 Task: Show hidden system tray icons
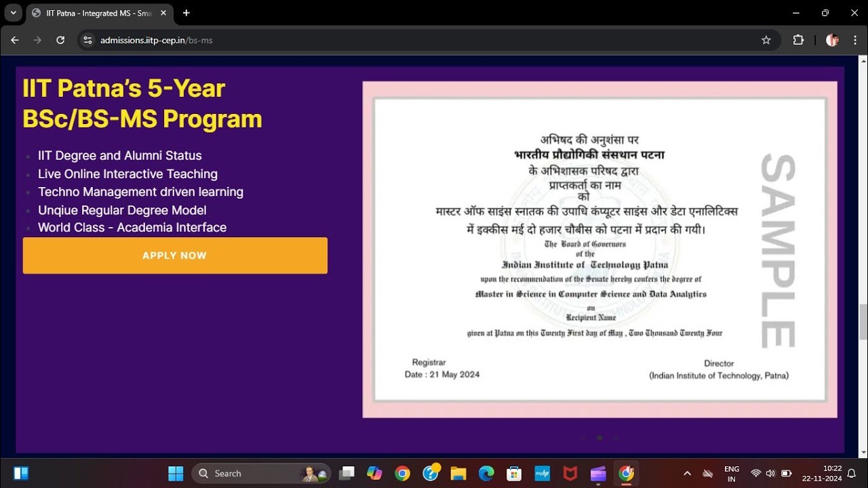(687, 473)
